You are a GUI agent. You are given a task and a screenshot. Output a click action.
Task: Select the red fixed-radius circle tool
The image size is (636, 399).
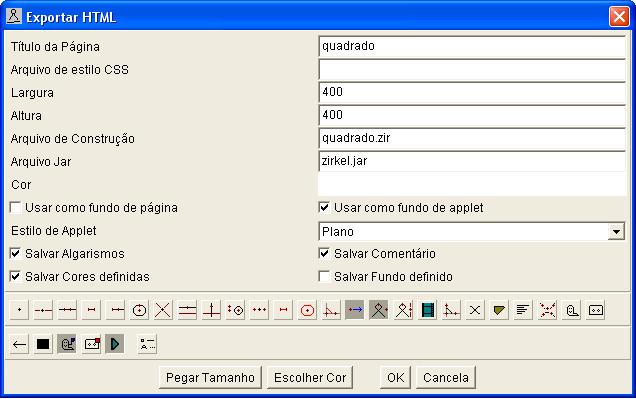(x=307, y=311)
